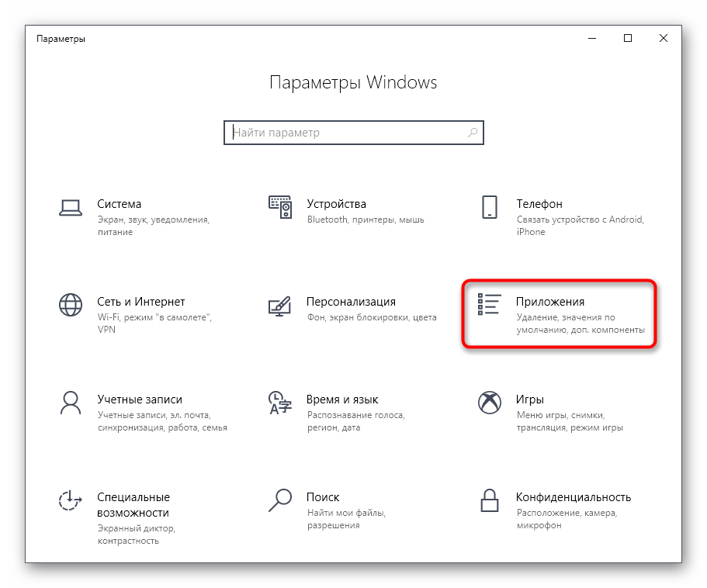
Task: Open Специальные возможности heading
Action: [133, 505]
